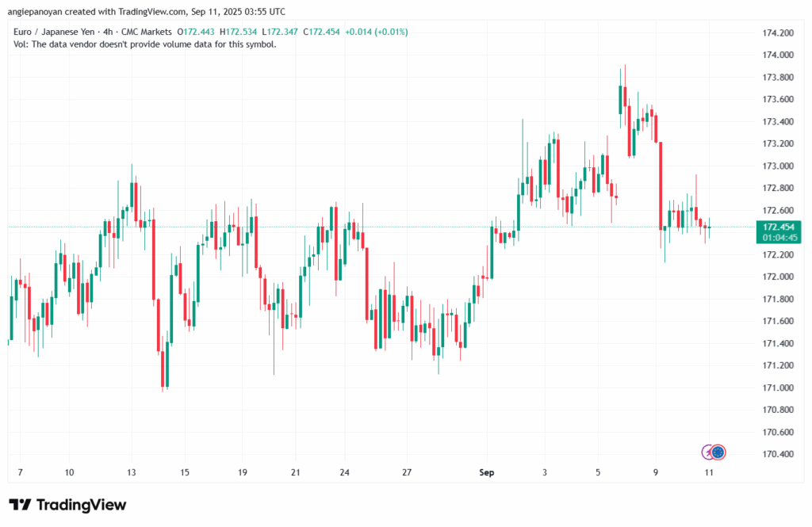
Task: Click date label 15 on time axis
Action: click(185, 472)
